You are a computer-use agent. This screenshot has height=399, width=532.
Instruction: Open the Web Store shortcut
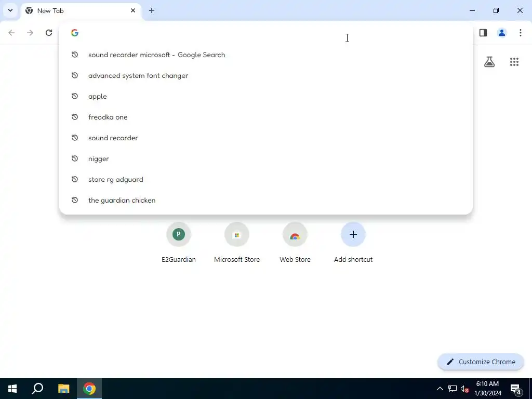tap(295, 242)
